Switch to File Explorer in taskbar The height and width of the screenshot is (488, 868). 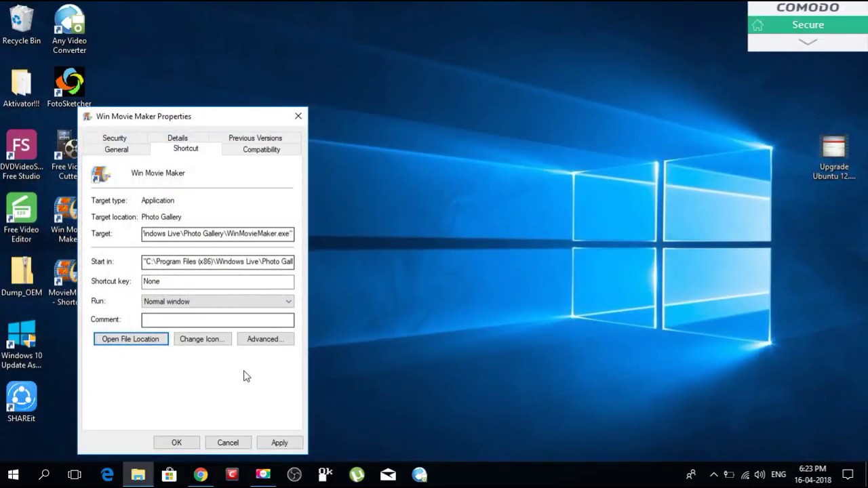point(138,474)
